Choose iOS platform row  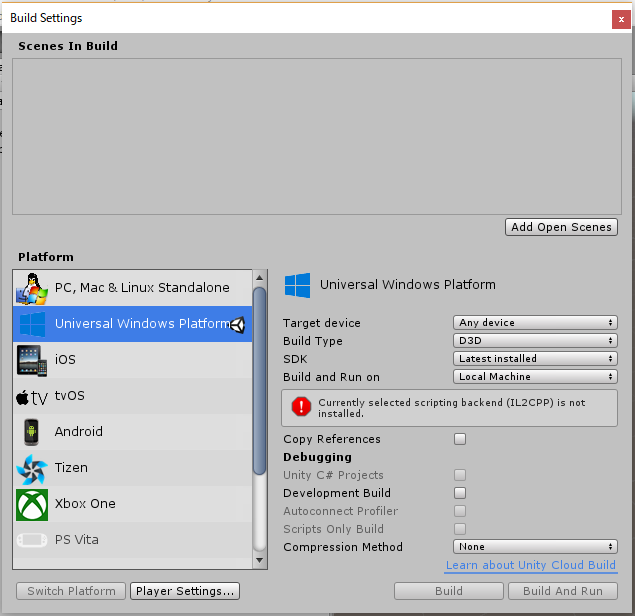(132, 360)
